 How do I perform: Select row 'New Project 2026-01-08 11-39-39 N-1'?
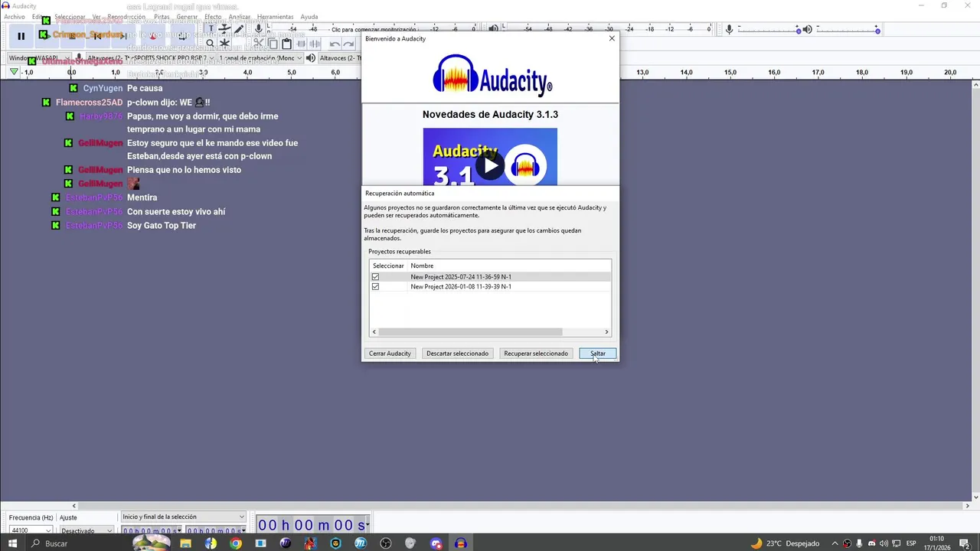pyautogui.click(x=490, y=287)
